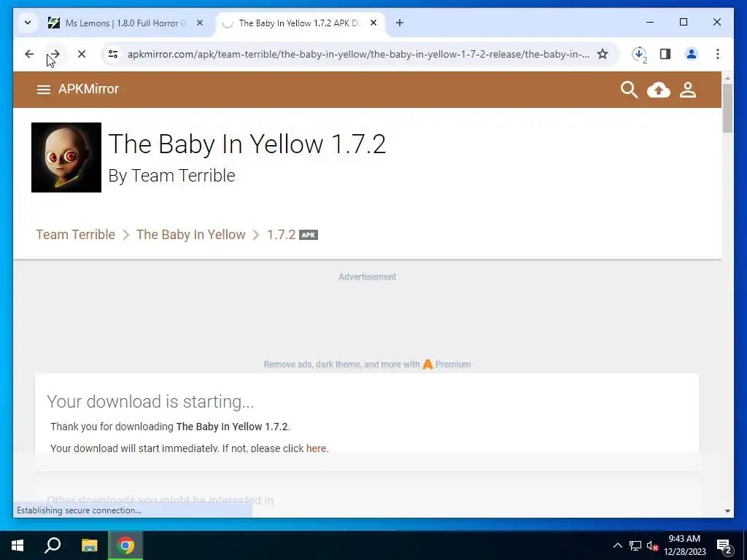Close The Baby In Yellow tab

coord(373,23)
